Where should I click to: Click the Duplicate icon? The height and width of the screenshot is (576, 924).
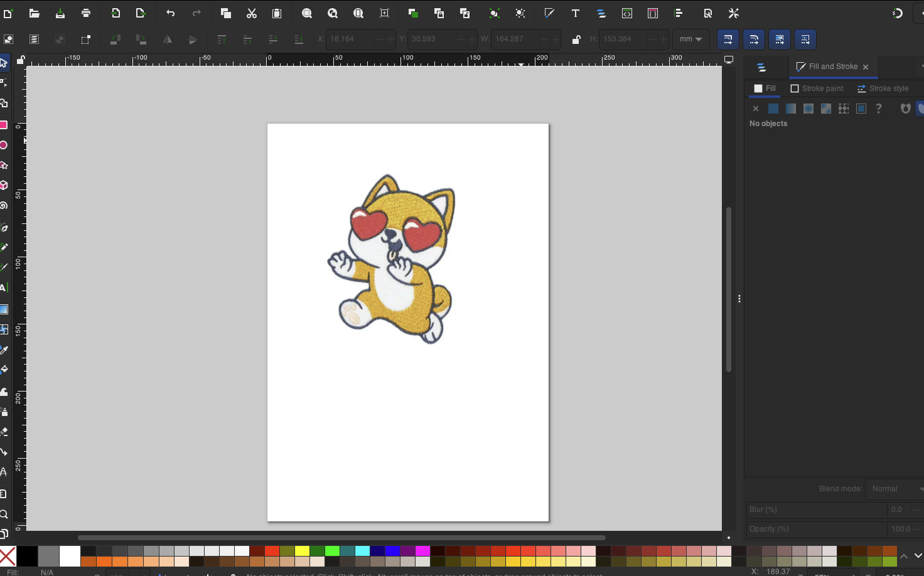[x=413, y=13]
